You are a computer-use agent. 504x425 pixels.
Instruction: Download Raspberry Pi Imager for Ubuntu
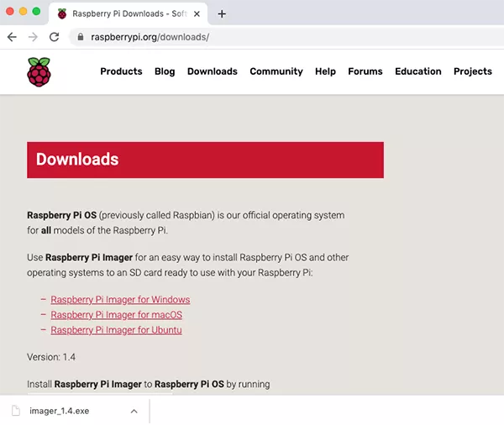116,330
